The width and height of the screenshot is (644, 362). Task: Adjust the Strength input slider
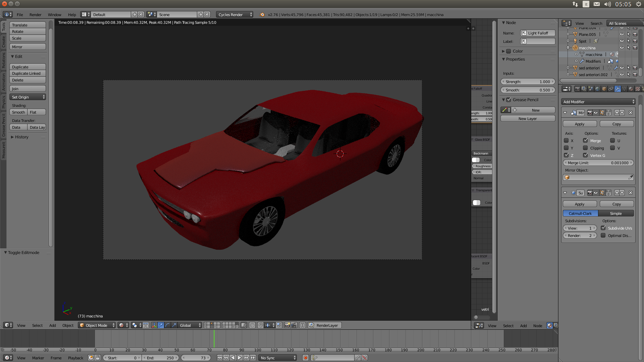point(528,81)
